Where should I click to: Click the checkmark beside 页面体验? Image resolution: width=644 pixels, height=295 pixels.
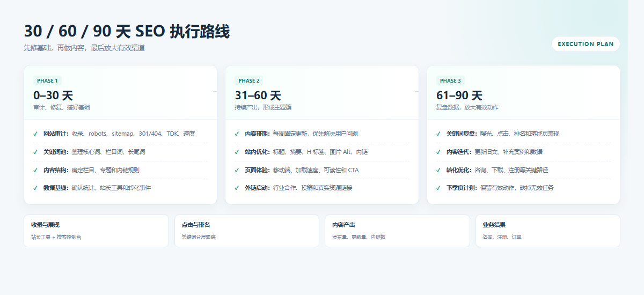pyautogui.click(x=237, y=171)
